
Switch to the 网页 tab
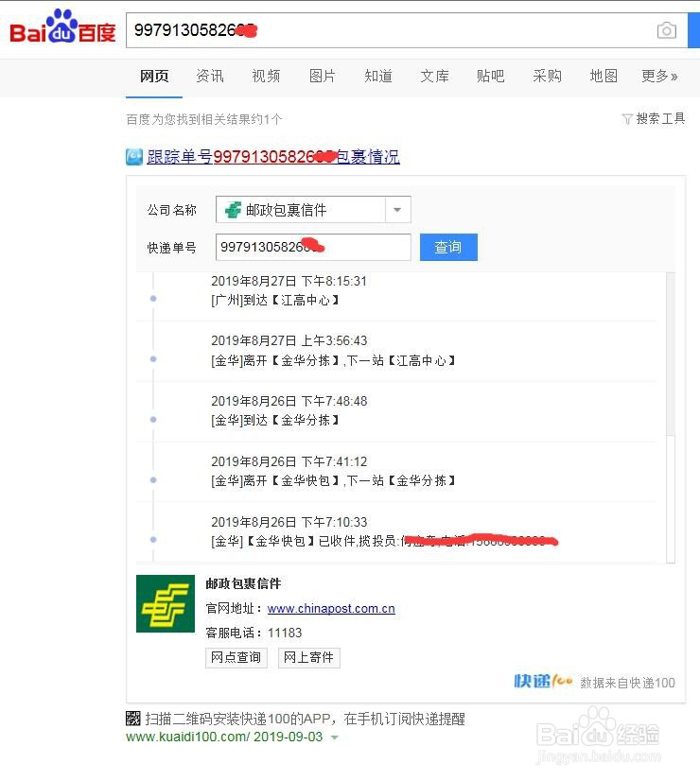tap(154, 77)
